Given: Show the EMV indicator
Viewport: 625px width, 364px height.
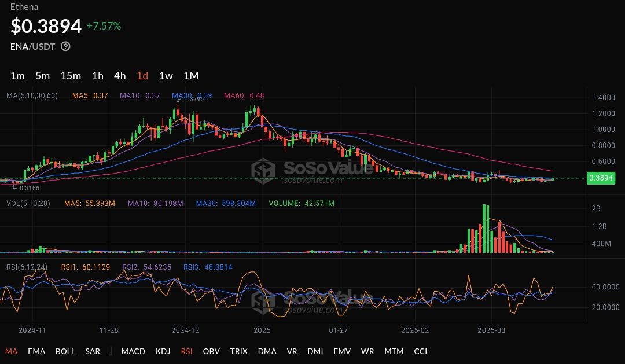Looking at the screenshot, I should [342, 351].
